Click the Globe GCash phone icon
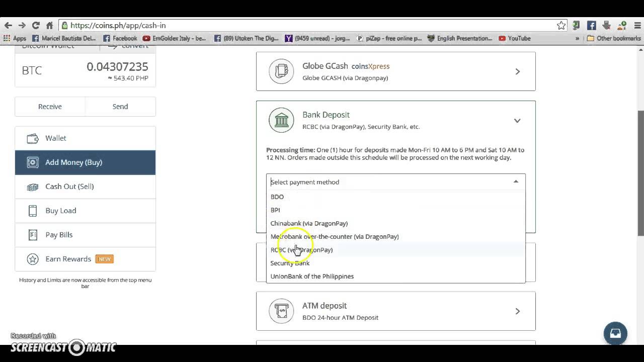The height and width of the screenshot is (362, 644). (281, 71)
